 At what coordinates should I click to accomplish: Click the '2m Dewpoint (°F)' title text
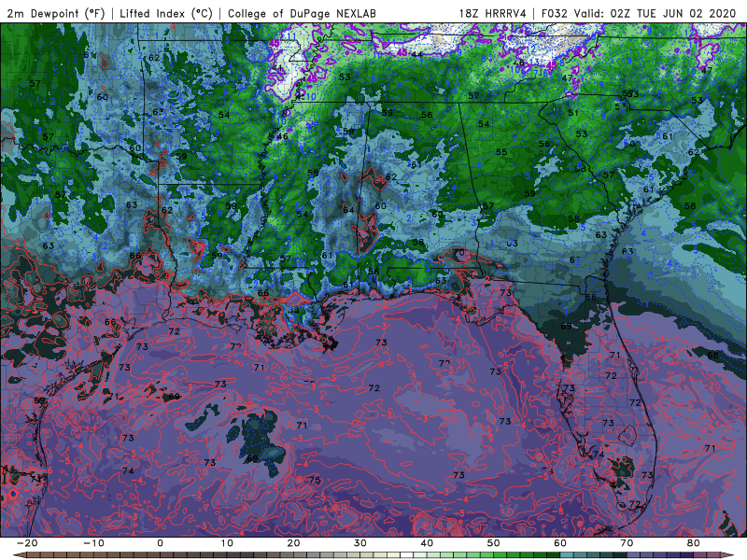pos(56,13)
